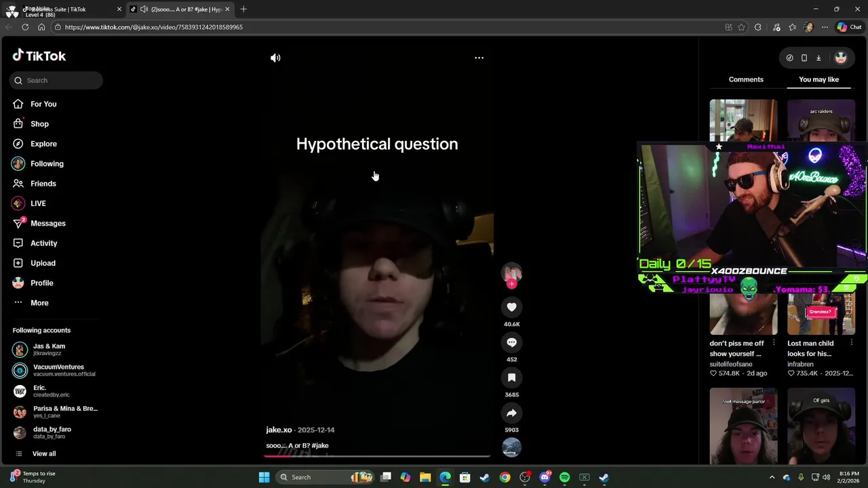Open Edge settings and more menu
Viewport: 868px width, 488px height.
[825, 27]
